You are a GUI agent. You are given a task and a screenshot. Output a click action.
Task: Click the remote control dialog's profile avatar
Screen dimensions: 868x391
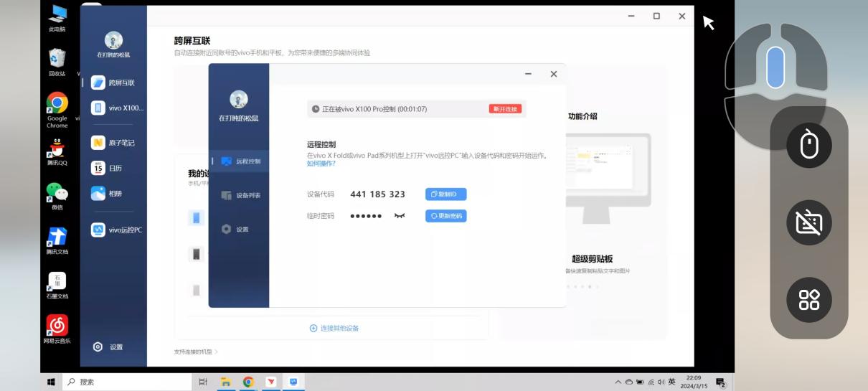238,100
